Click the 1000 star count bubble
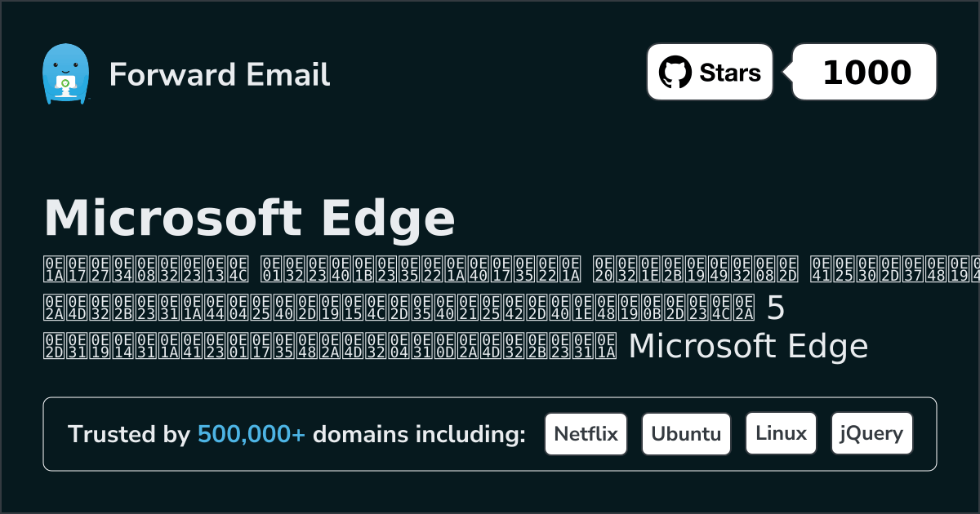 pos(866,73)
